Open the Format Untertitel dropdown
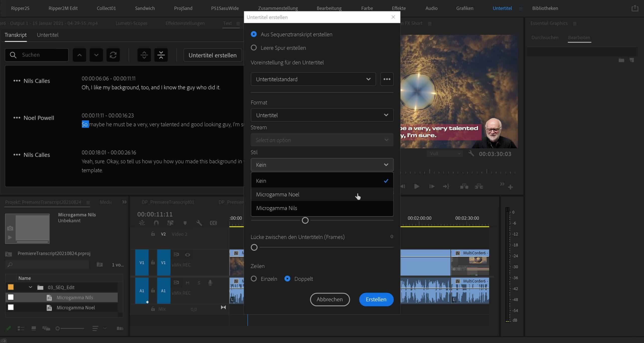Viewport: 644px width, 343px height. pyautogui.click(x=322, y=115)
